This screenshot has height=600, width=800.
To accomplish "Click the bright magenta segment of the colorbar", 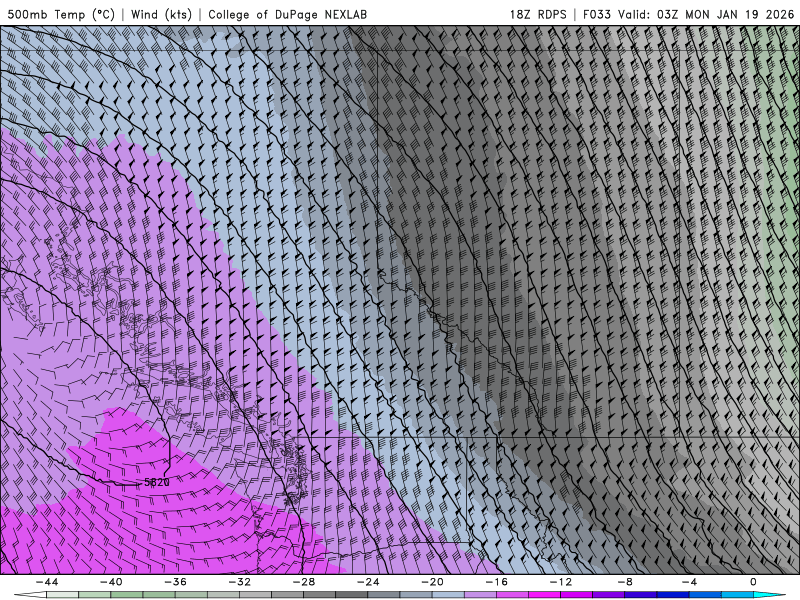I will [544, 594].
